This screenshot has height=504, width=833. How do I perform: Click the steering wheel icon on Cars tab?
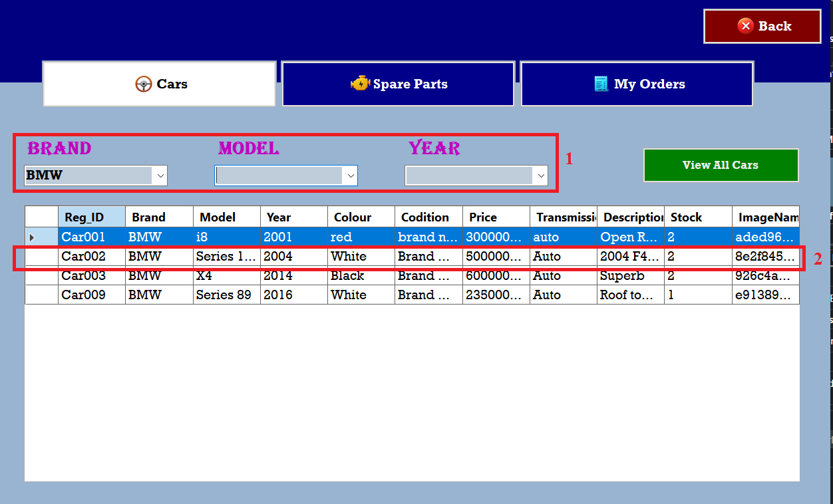[143, 84]
